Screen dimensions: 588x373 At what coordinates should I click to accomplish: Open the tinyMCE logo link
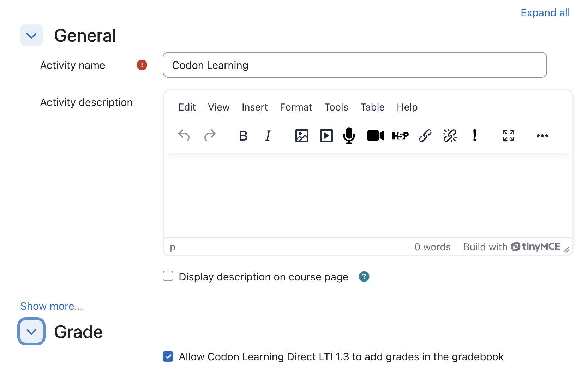pyautogui.click(x=536, y=247)
